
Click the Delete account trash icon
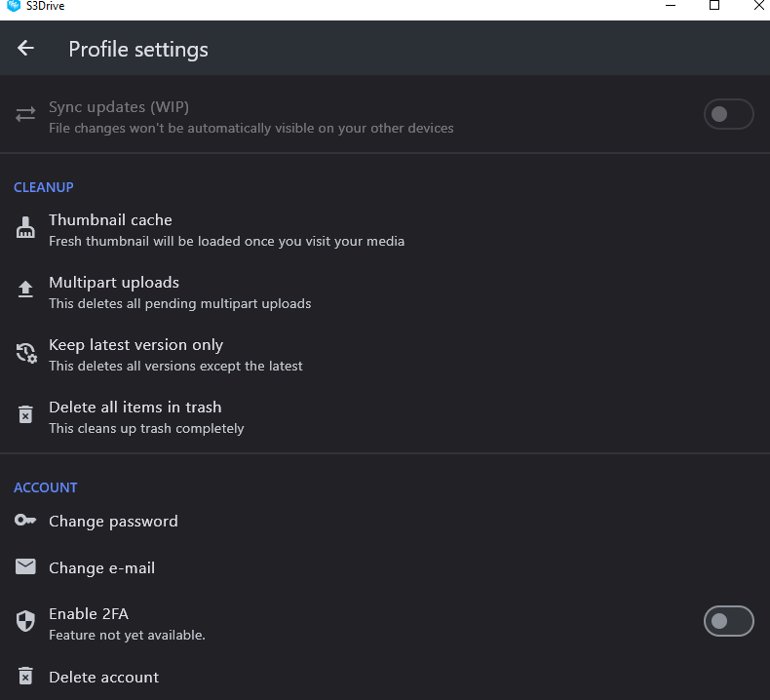25,676
